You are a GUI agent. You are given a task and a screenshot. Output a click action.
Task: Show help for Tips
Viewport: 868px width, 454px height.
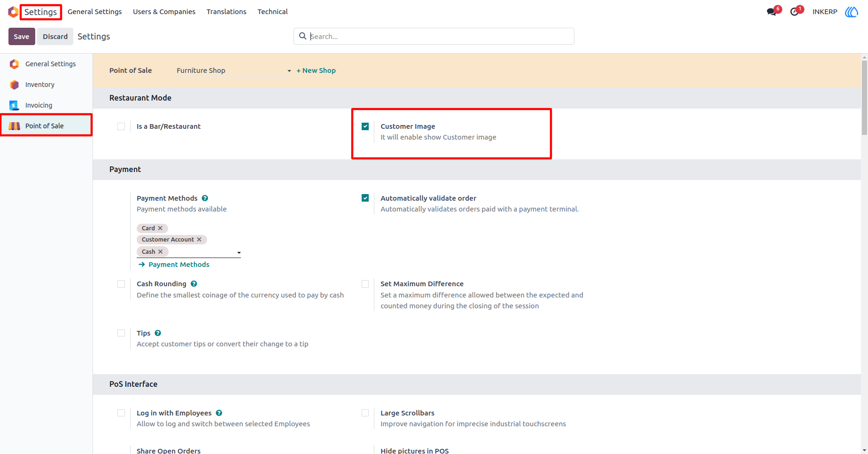coord(158,333)
